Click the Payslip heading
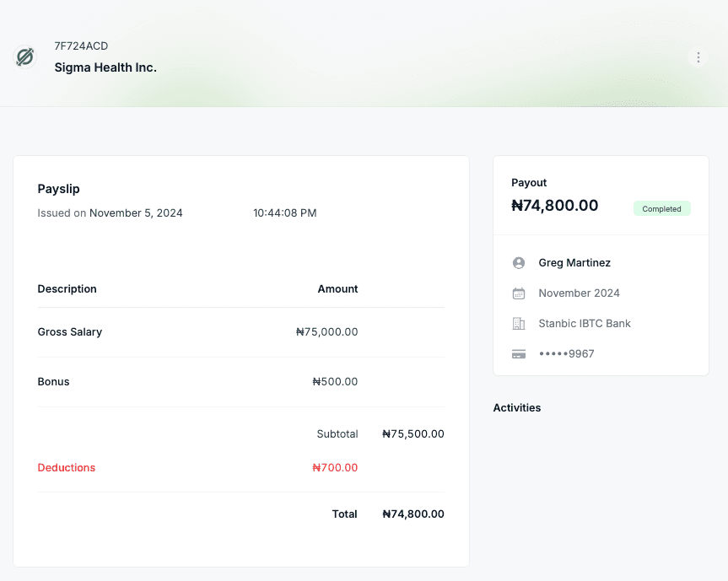This screenshot has height=581, width=728. tap(59, 189)
